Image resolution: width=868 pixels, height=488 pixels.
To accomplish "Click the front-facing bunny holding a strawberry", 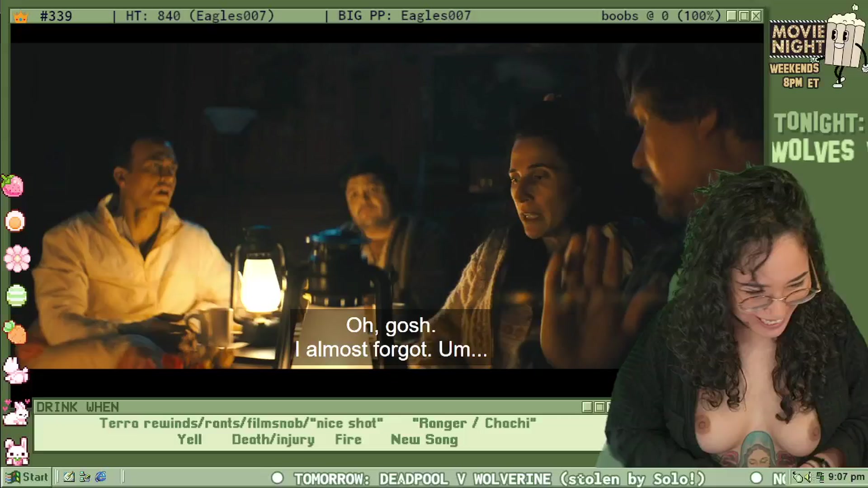I will pos(17,451).
